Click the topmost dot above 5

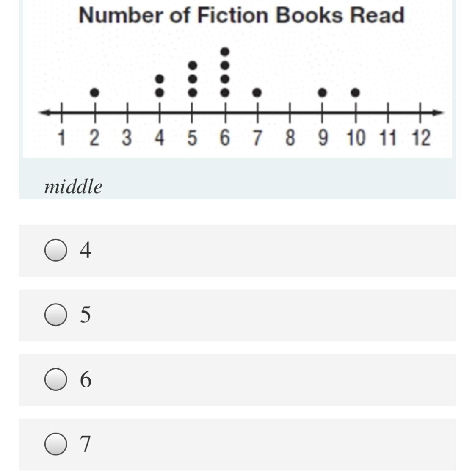[x=193, y=65]
